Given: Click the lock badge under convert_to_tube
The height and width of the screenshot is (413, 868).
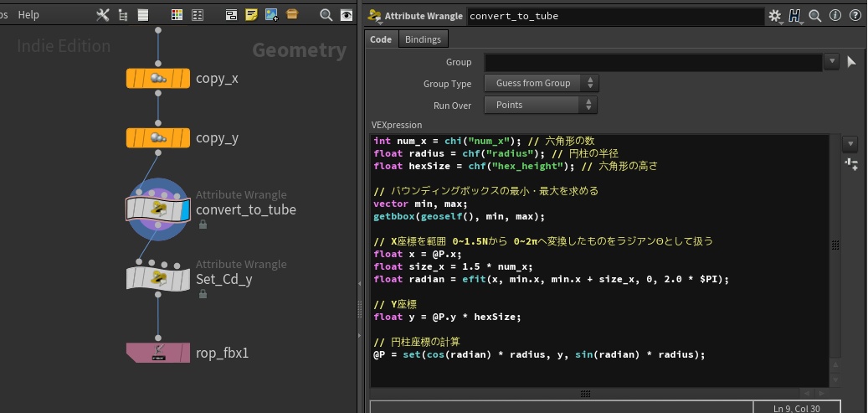Looking at the screenshot, I should 203,225.
